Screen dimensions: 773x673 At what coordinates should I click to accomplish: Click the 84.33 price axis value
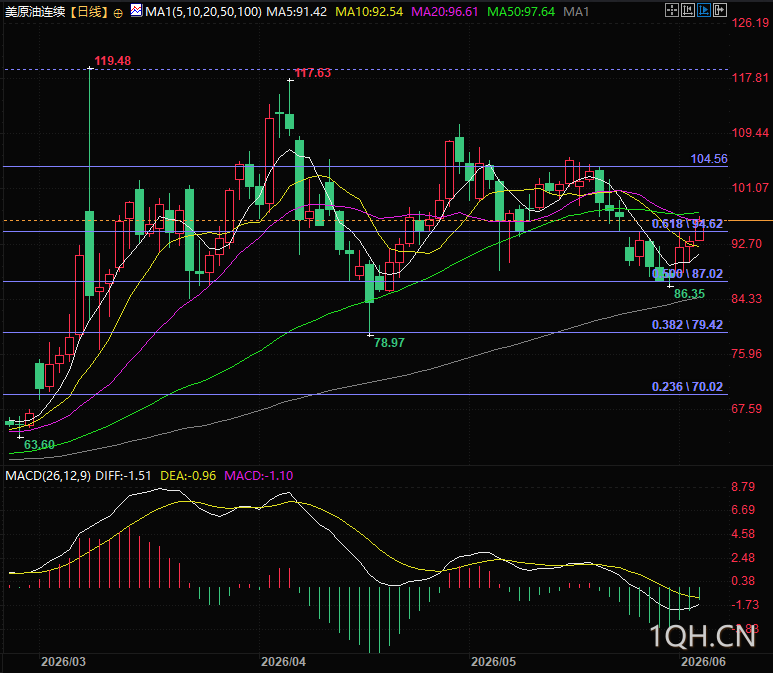click(747, 299)
